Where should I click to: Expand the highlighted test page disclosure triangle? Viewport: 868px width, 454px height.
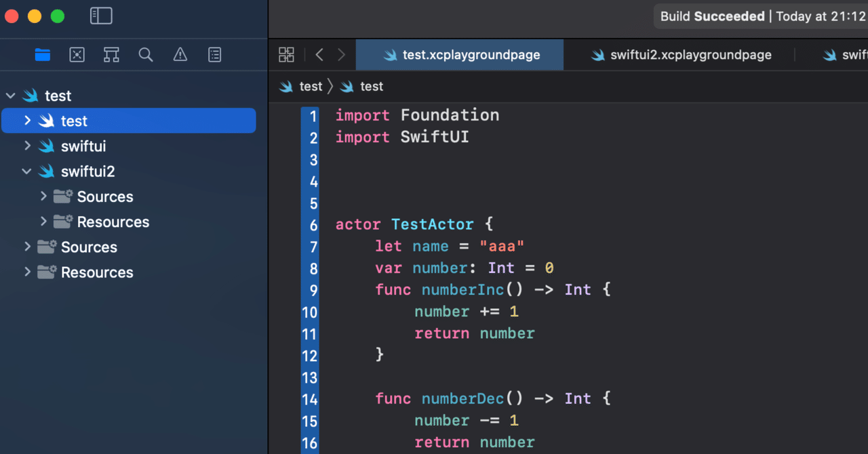click(x=27, y=121)
